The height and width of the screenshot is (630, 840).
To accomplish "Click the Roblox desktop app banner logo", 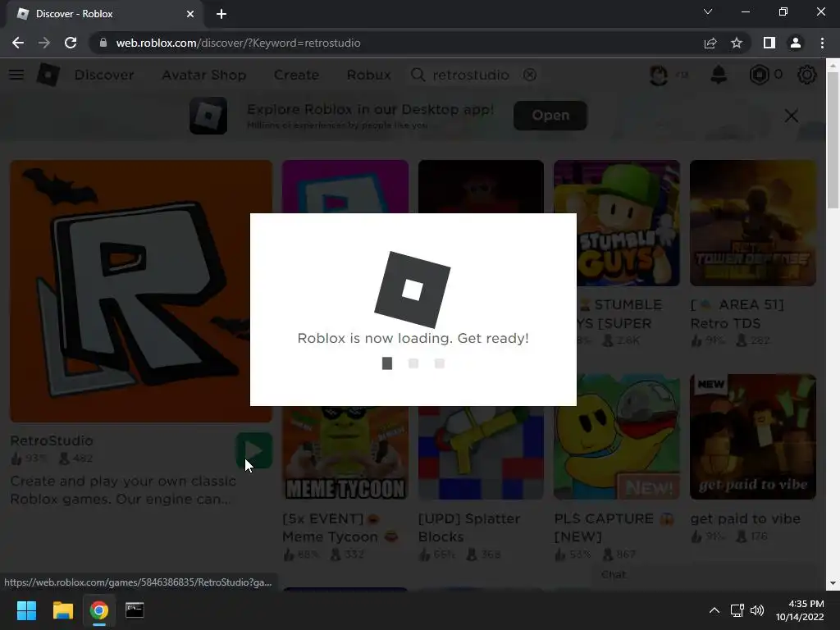I will tap(208, 115).
